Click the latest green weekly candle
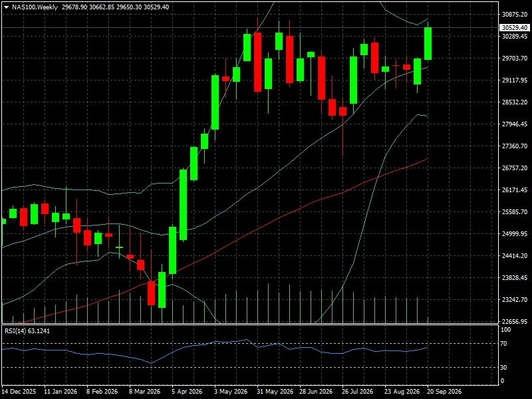 [428, 43]
